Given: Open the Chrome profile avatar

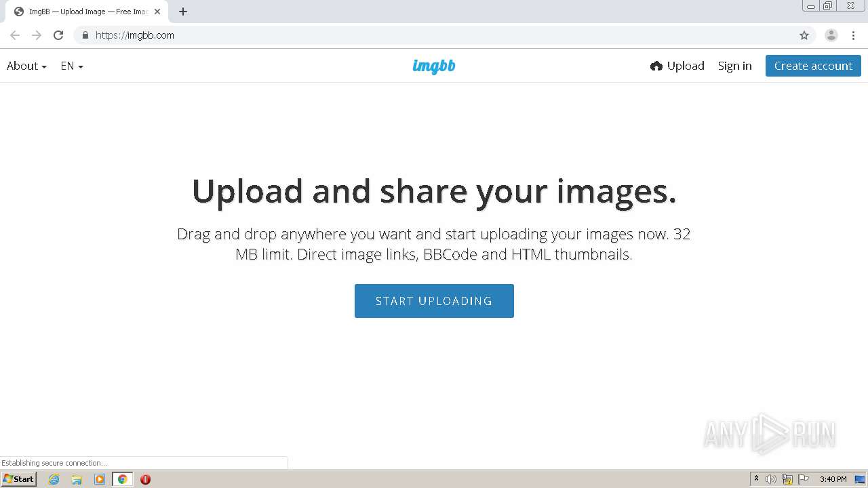Looking at the screenshot, I should pyautogui.click(x=831, y=35).
